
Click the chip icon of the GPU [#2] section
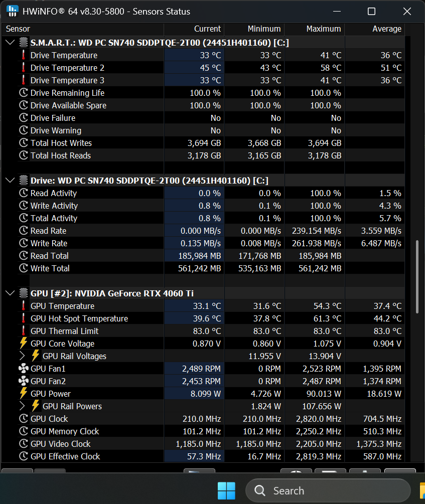click(23, 293)
